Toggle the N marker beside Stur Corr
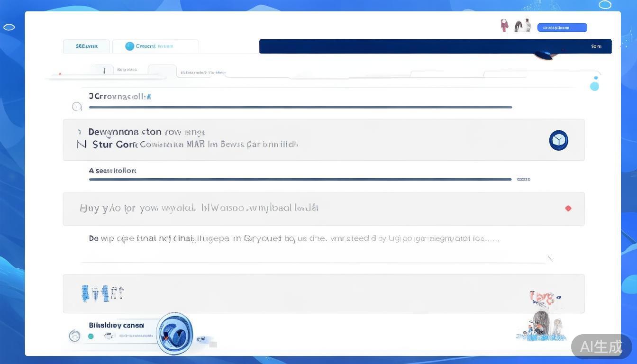637x364 pixels. pyautogui.click(x=81, y=144)
